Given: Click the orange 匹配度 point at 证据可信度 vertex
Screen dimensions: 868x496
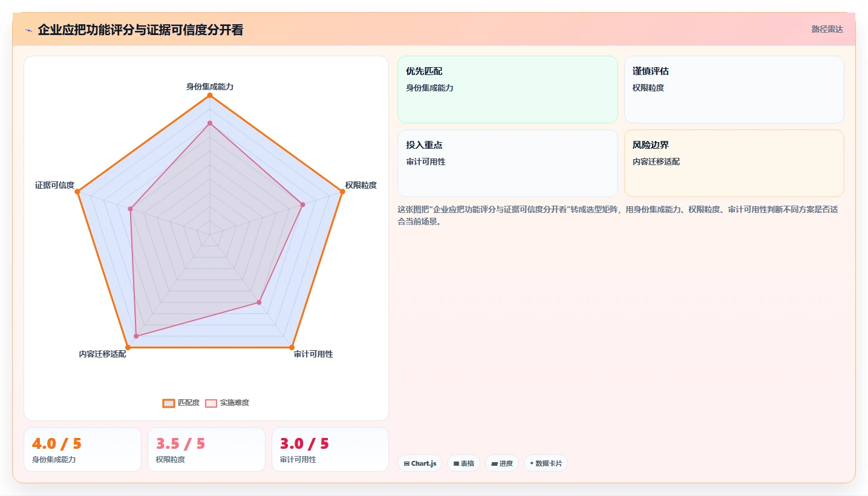Looking at the screenshot, I should tap(77, 192).
